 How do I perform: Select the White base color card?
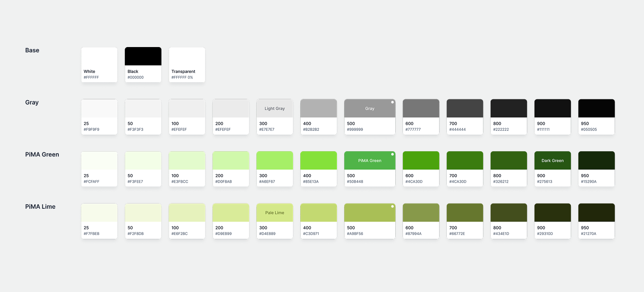(99, 64)
